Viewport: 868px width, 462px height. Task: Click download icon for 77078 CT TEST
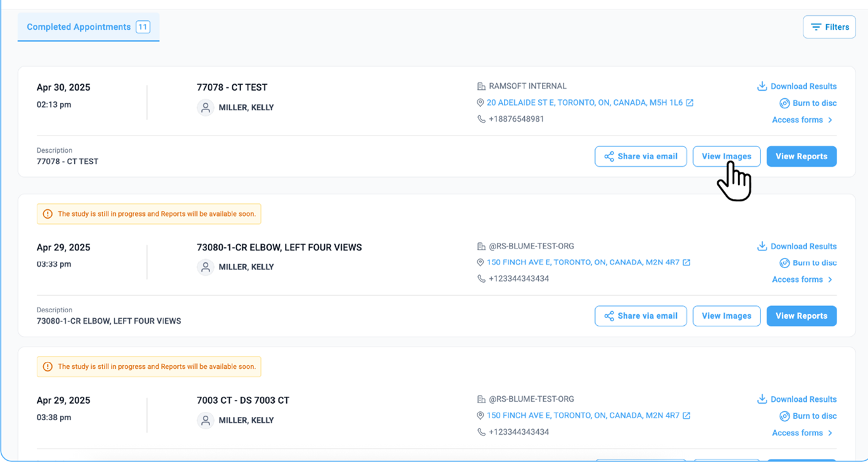click(x=762, y=86)
